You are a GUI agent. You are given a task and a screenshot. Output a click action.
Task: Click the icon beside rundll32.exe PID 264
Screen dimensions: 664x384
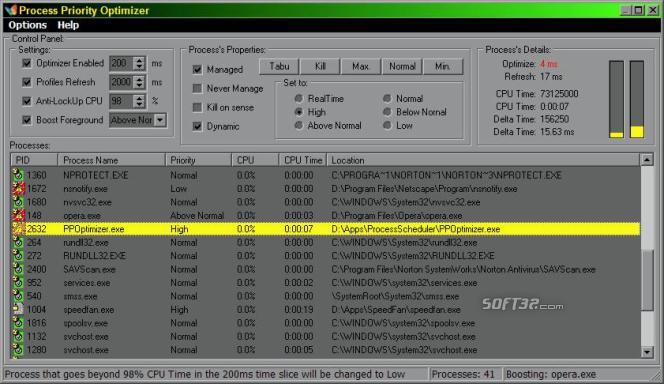(x=18, y=243)
